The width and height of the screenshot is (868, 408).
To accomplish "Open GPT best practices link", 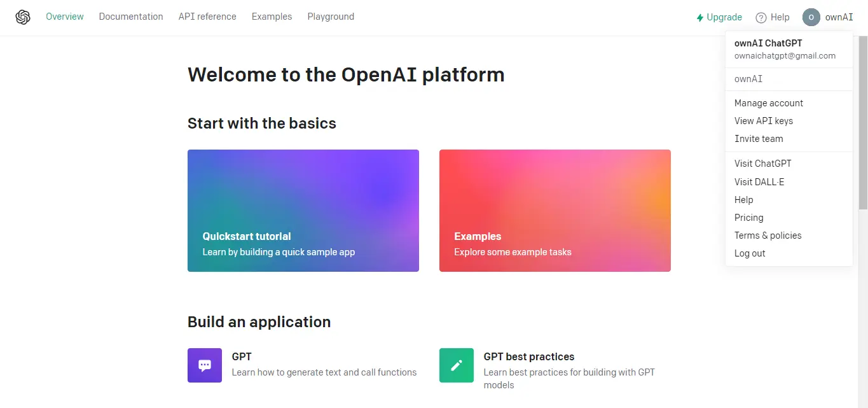I will pos(529,356).
